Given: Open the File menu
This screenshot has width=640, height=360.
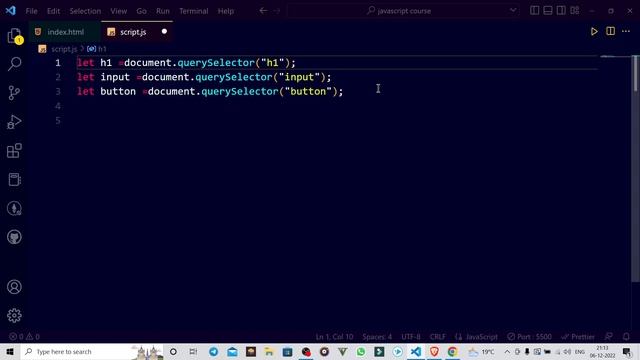Looking at the screenshot, I should pyautogui.click(x=31, y=11).
